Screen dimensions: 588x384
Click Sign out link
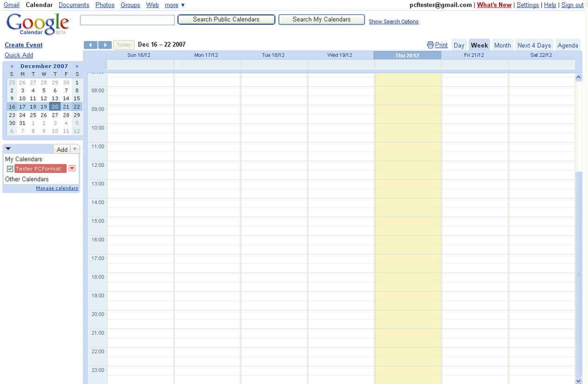tap(572, 5)
